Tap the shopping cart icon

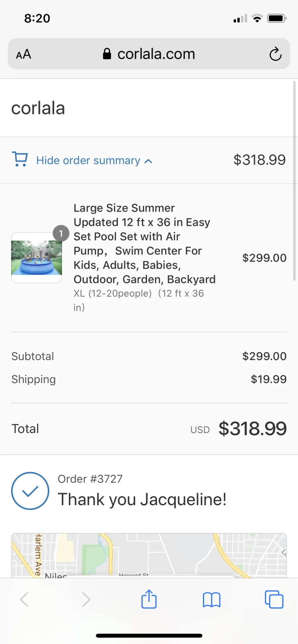click(20, 159)
